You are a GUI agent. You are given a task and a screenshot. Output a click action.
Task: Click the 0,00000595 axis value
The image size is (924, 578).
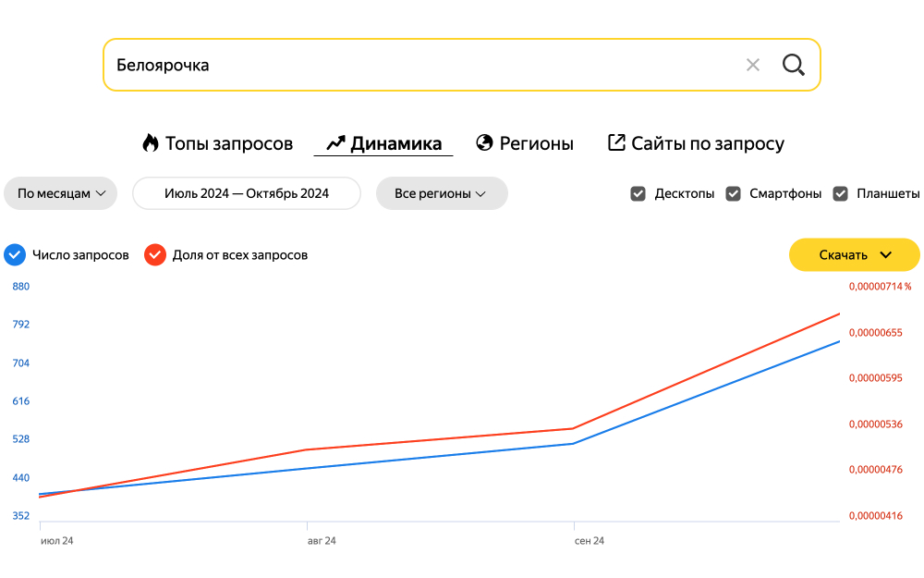point(876,378)
